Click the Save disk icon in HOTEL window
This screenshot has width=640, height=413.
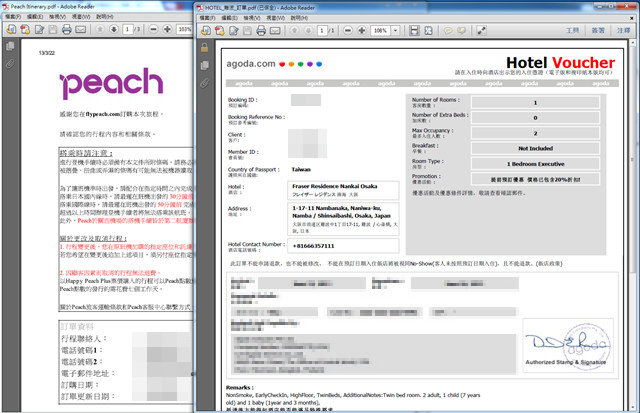click(x=247, y=31)
